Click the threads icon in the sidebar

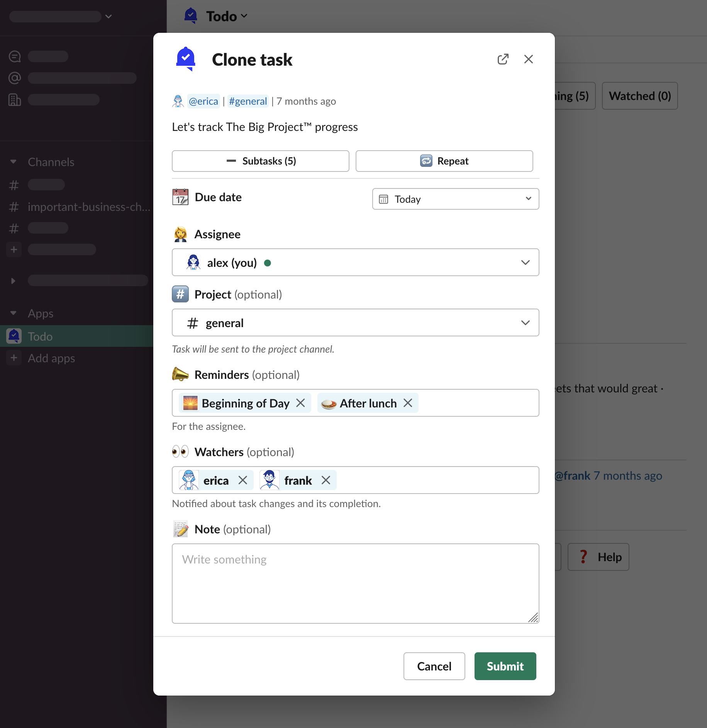click(x=15, y=56)
